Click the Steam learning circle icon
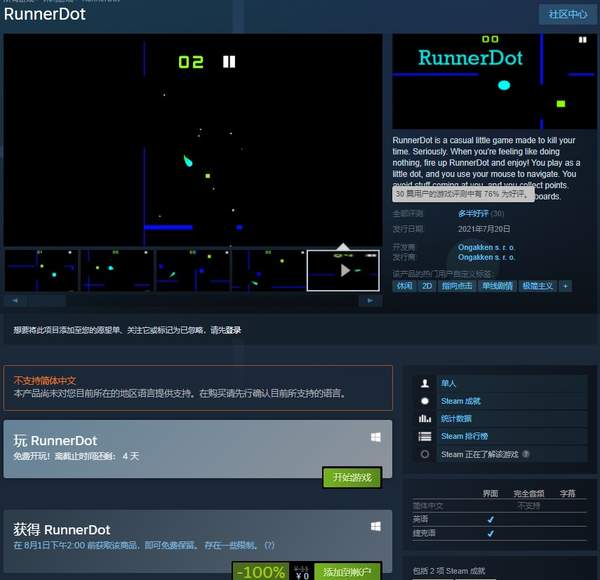The width and height of the screenshot is (600, 580). pos(425,455)
